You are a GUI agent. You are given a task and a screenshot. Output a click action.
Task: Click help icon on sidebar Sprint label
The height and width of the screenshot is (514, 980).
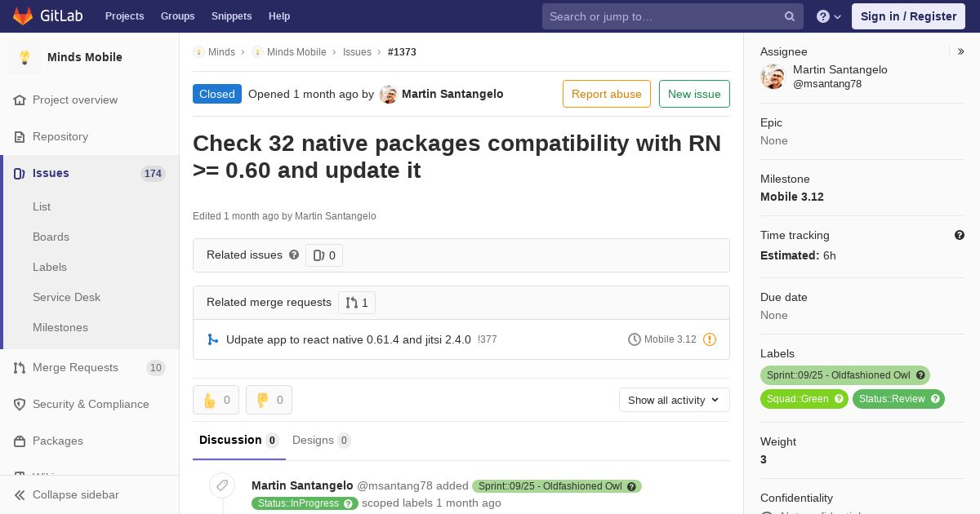920,375
